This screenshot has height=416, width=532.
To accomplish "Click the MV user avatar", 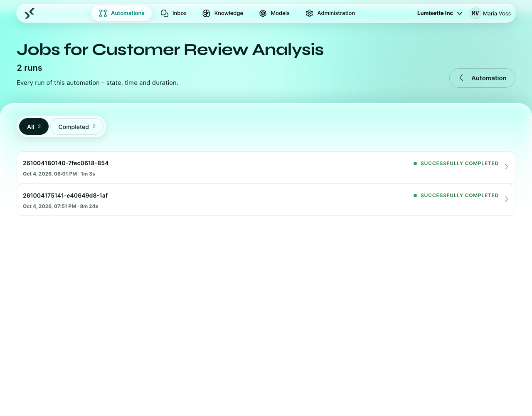I will [x=475, y=13].
